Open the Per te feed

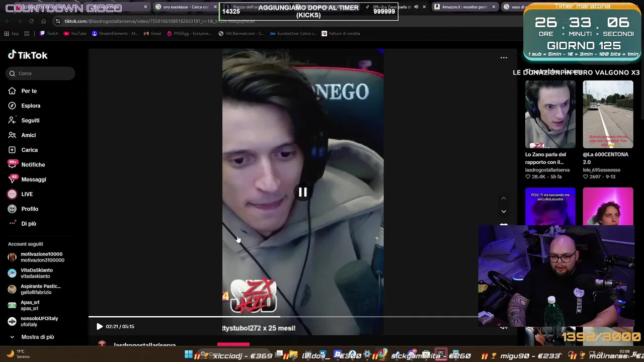29,91
